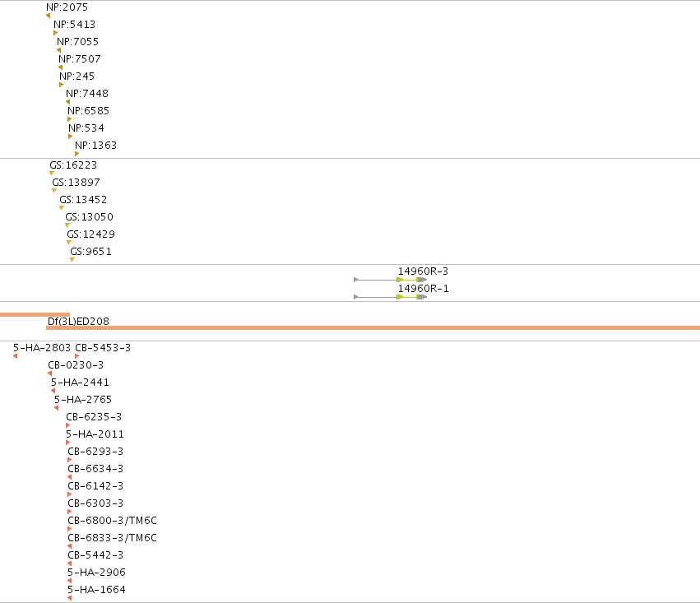Select the 14960R-1 transcript label

[x=424, y=289]
